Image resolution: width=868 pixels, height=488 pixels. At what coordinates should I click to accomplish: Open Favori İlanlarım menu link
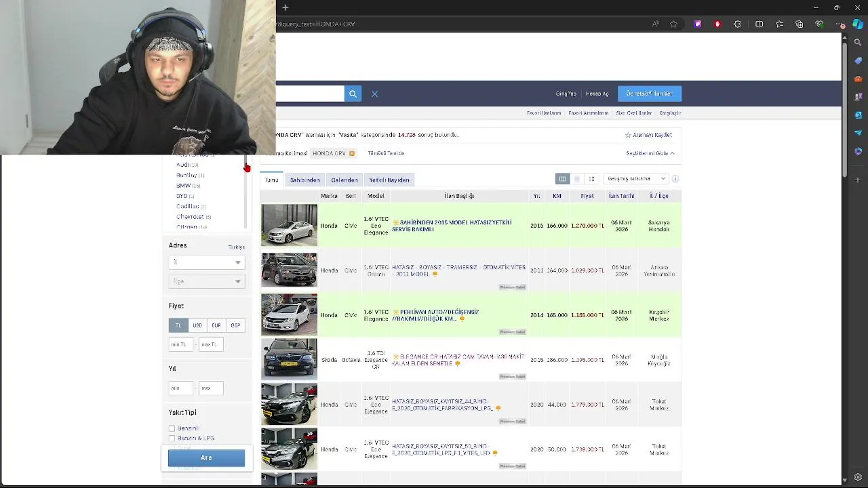point(544,113)
